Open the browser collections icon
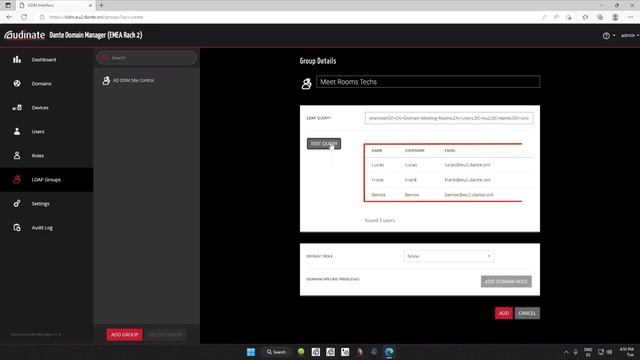 pyautogui.click(x=600, y=17)
